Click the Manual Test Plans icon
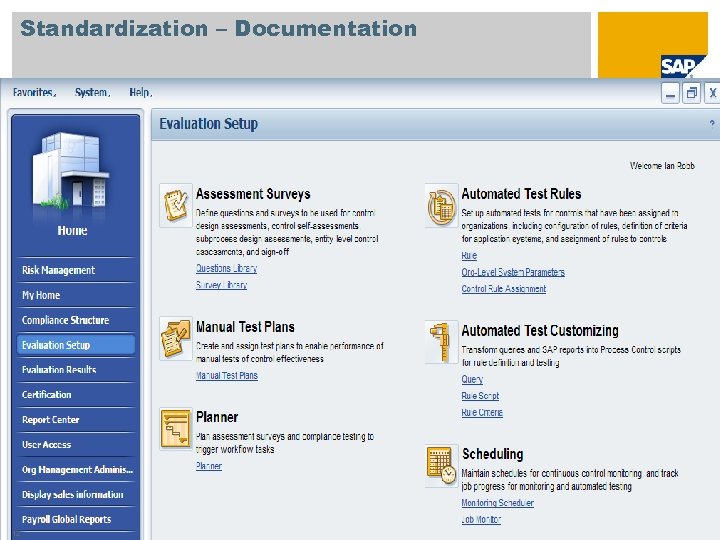 176,338
